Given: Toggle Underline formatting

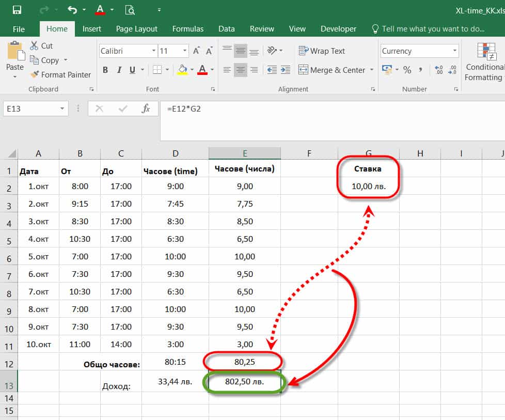Looking at the screenshot, I should [132, 70].
